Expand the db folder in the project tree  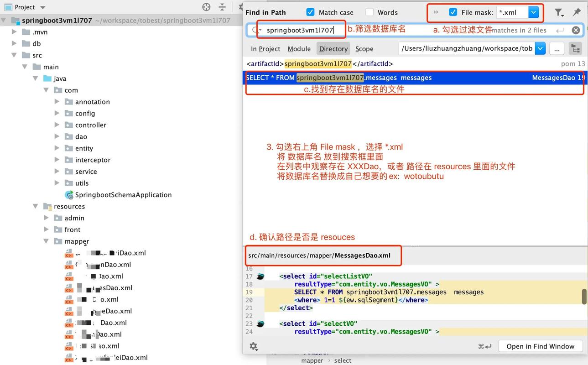pyautogui.click(x=13, y=43)
